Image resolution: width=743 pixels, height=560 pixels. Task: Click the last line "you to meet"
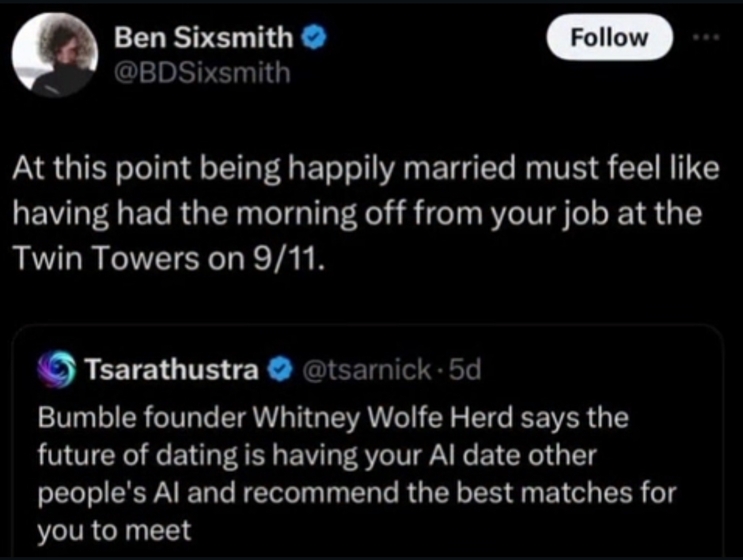click(114, 530)
